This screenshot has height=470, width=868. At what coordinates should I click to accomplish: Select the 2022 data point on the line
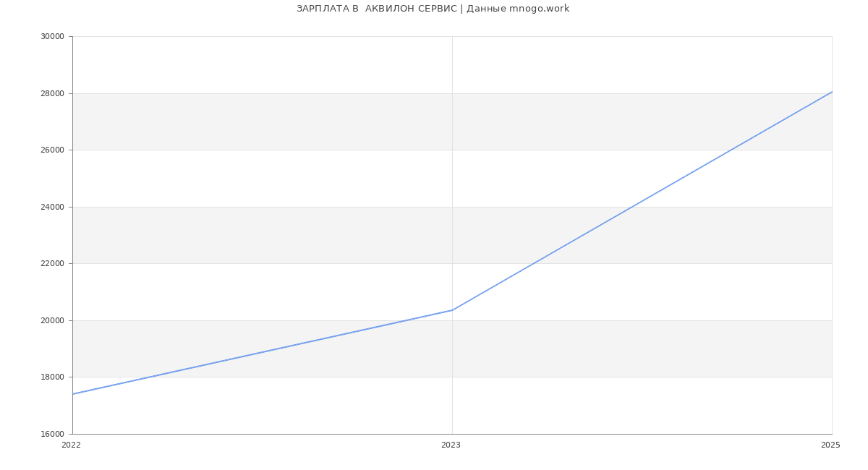[73, 394]
